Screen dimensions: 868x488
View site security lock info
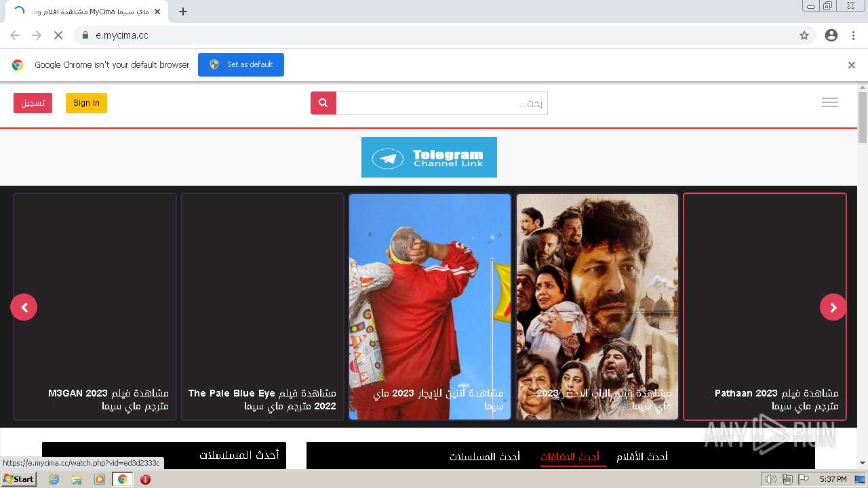pyautogui.click(x=85, y=35)
